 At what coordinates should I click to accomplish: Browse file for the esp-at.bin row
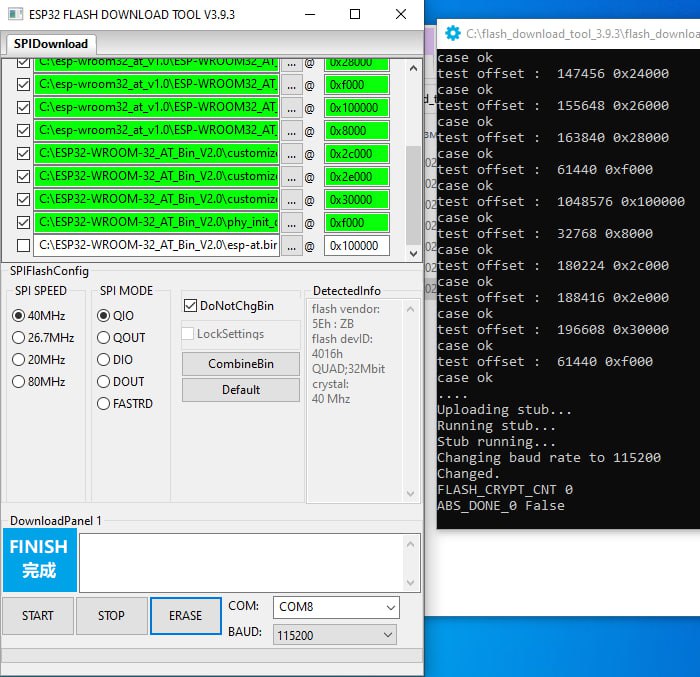coord(292,246)
